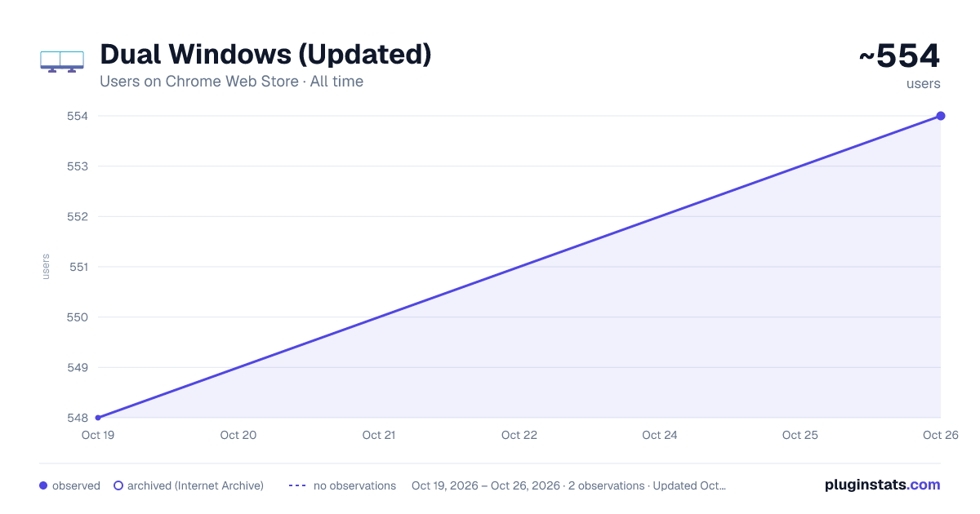The height and width of the screenshot is (514, 980).
Task: Click the vertical users axis title
Action: point(46,267)
